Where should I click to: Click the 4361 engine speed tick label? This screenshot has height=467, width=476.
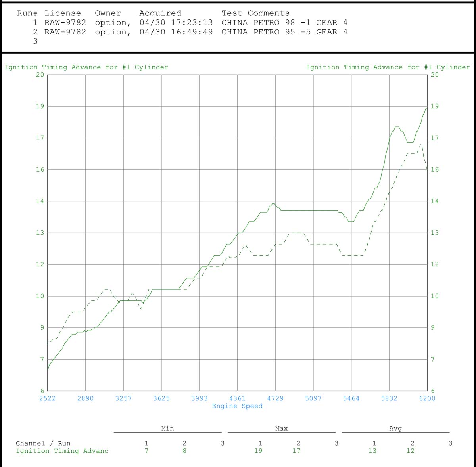[237, 398]
